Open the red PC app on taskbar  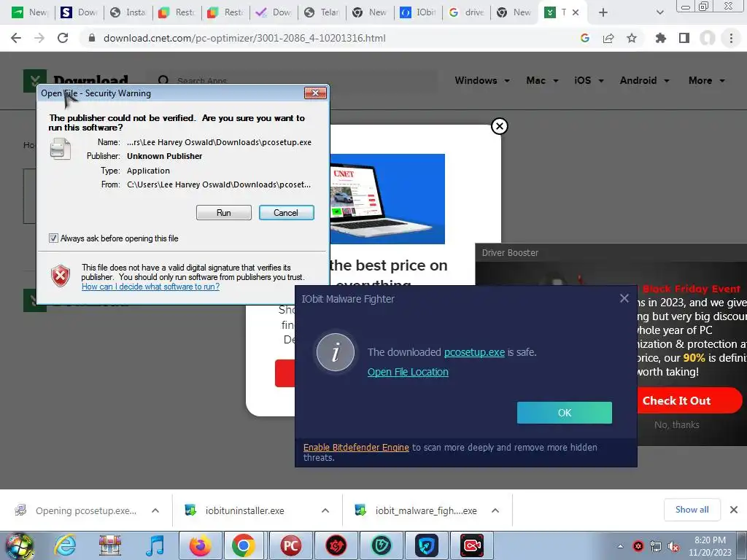pyautogui.click(x=290, y=545)
